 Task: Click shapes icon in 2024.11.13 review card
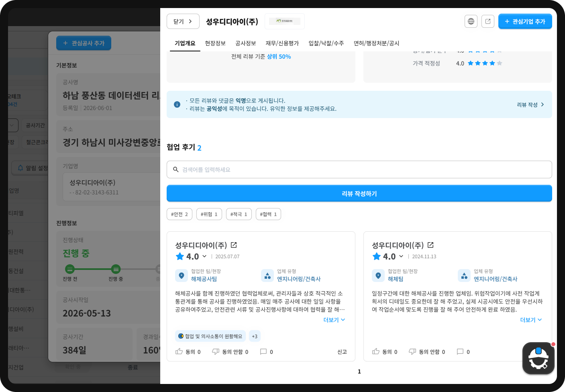tap(464, 276)
